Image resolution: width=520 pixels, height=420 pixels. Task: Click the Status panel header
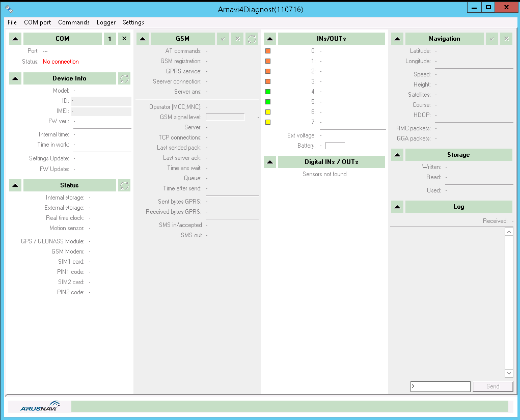click(70, 185)
